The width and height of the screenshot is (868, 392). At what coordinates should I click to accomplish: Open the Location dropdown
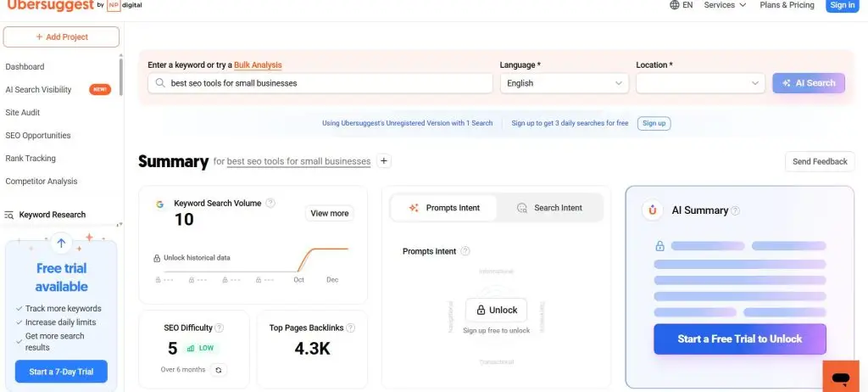click(700, 83)
